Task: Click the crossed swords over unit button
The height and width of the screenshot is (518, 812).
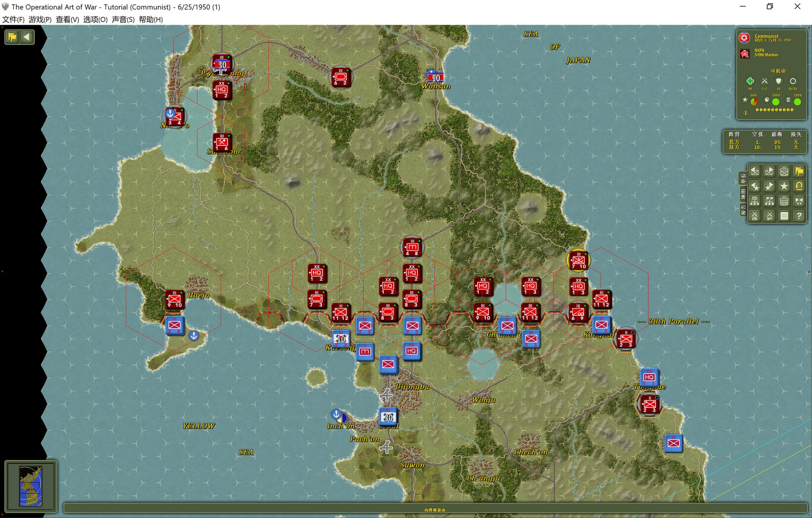Action: [755, 216]
